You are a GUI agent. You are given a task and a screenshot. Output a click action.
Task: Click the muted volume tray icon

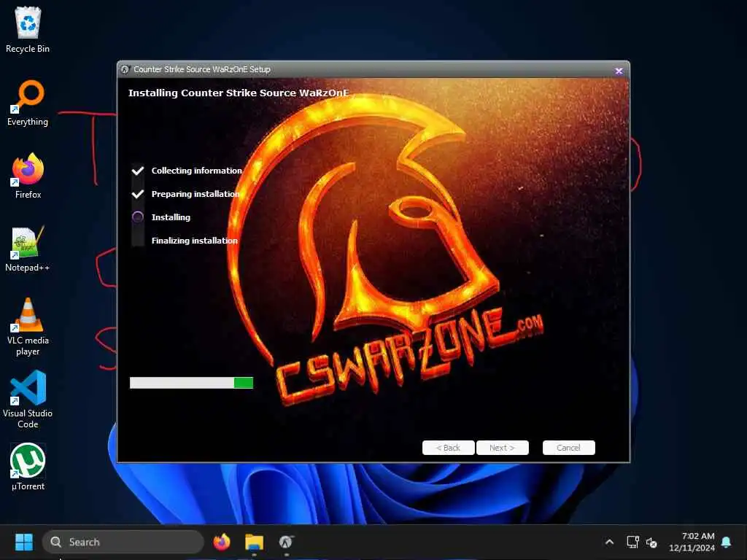pyautogui.click(x=651, y=542)
